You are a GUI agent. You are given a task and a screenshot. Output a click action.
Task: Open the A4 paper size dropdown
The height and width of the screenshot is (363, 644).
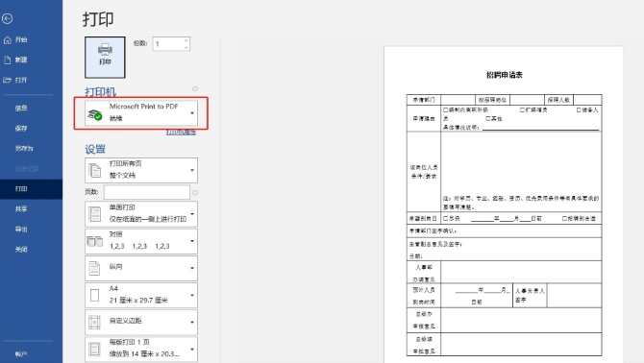[141, 295]
